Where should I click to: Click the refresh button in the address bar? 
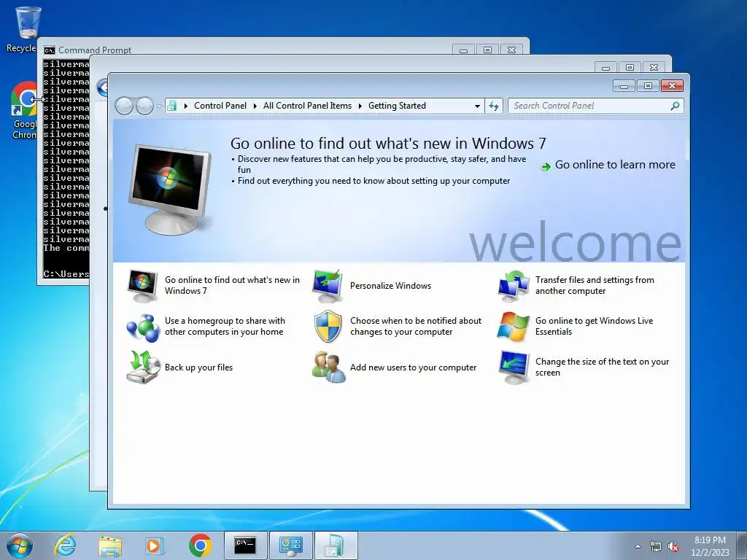pos(494,106)
